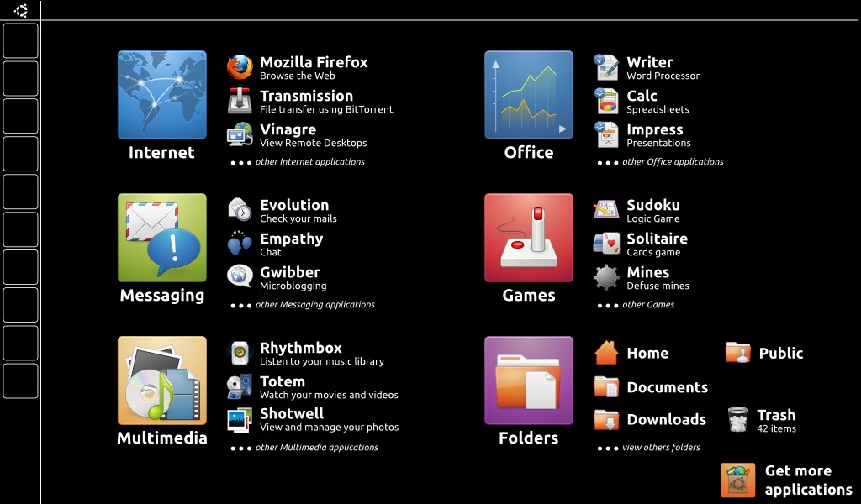
Task: Click 'Watch your movies and videos' text
Action: (x=329, y=395)
